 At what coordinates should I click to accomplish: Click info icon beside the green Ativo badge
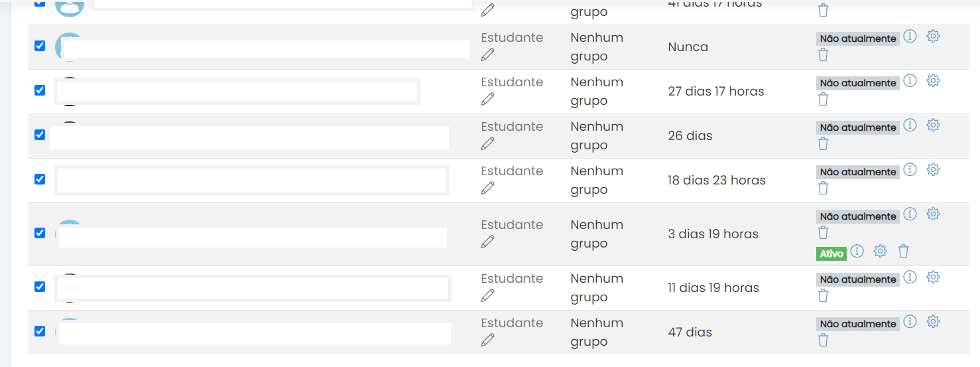click(857, 251)
